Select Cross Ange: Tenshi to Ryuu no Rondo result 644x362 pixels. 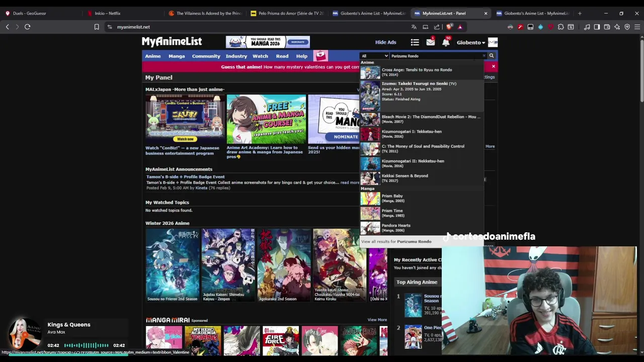coord(422,72)
